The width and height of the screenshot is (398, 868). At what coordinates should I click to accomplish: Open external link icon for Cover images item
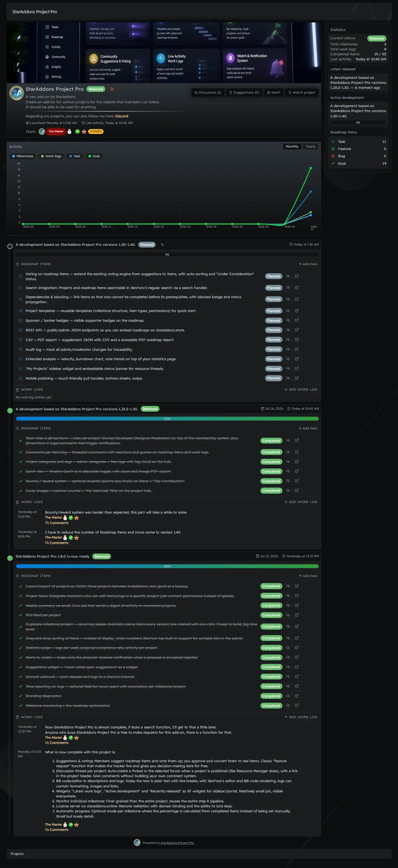[x=297, y=491]
